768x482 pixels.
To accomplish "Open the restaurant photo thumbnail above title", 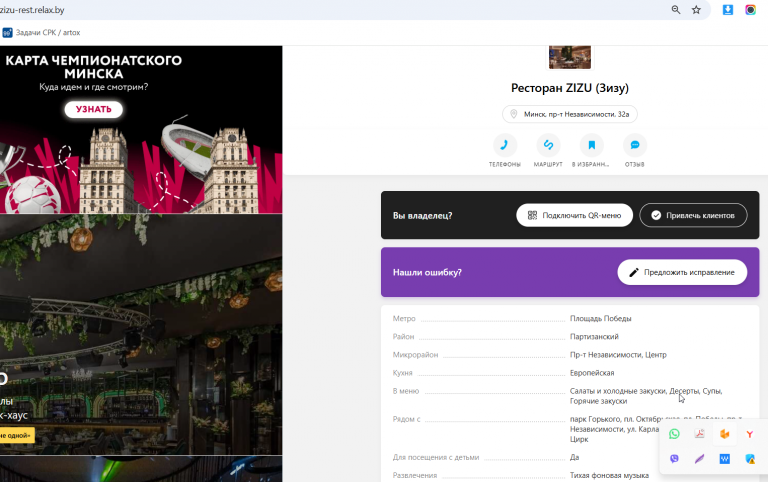I will (x=570, y=57).
